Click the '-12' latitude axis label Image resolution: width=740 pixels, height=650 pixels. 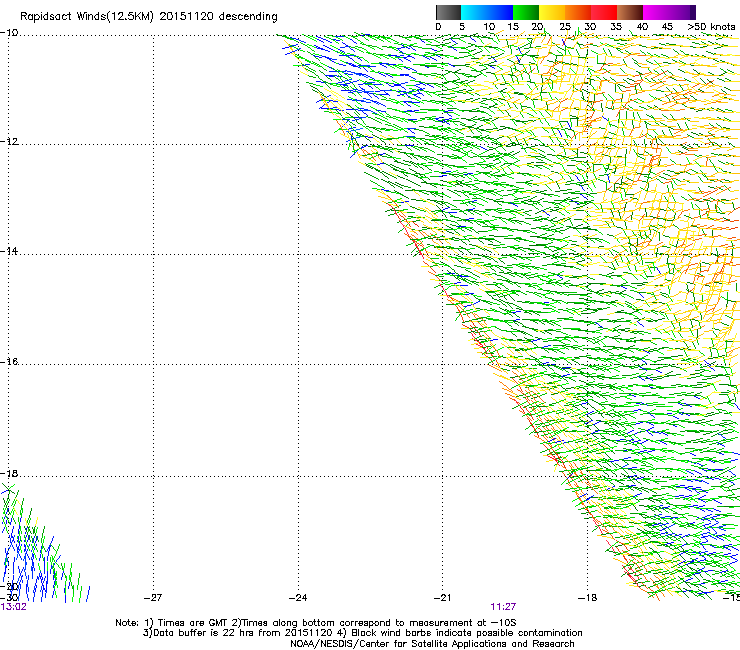point(9,142)
